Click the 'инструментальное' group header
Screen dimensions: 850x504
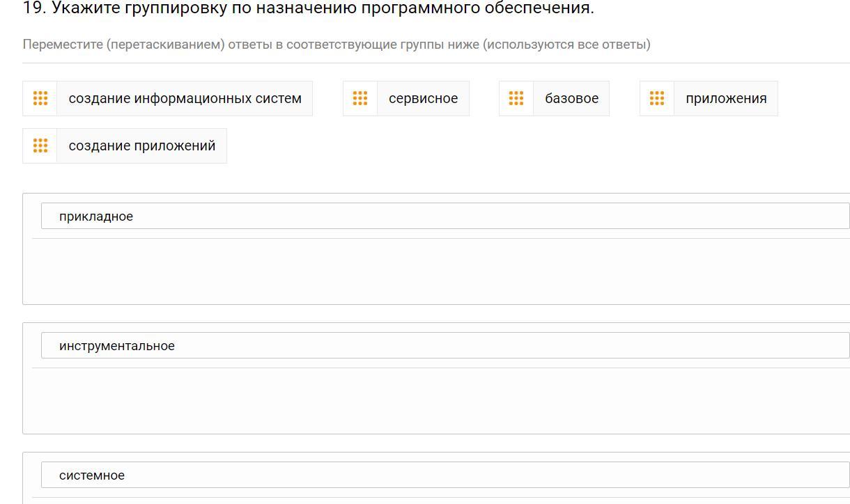pyautogui.click(x=445, y=345)
